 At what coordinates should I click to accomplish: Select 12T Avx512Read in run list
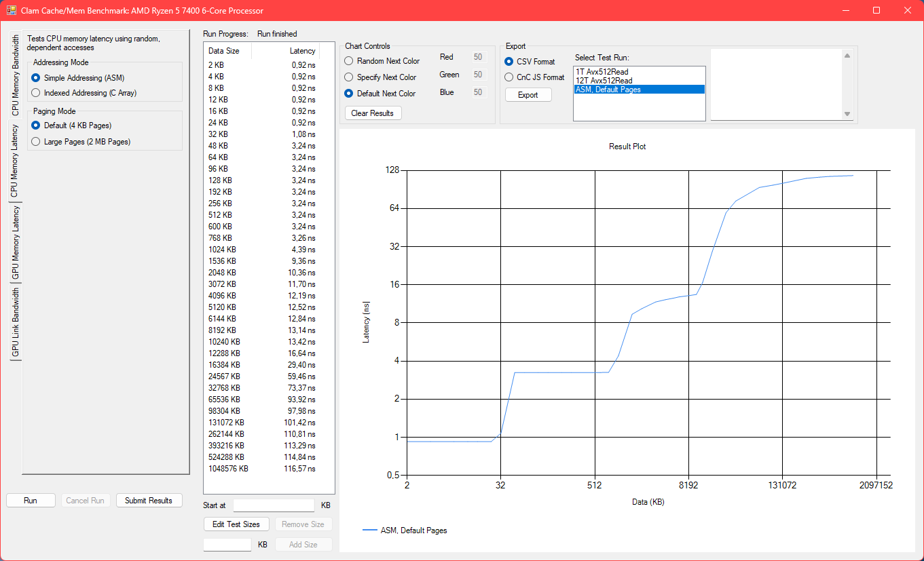tap(604, 81)
